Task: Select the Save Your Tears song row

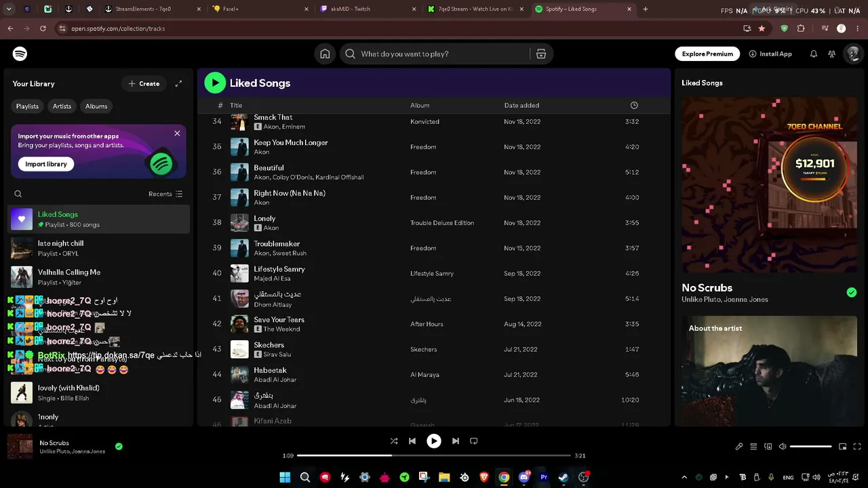Action: tap(433, 324)
